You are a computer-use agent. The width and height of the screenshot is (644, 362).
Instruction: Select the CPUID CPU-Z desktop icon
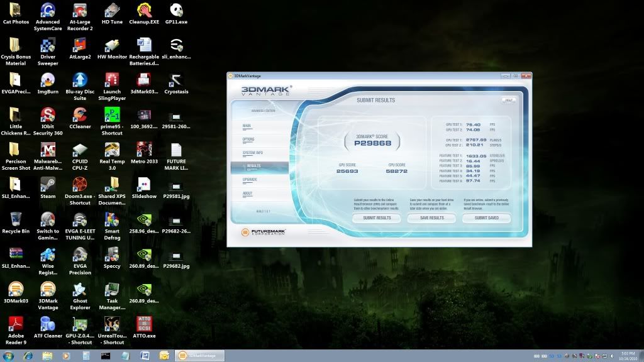(x=80, y=150)
